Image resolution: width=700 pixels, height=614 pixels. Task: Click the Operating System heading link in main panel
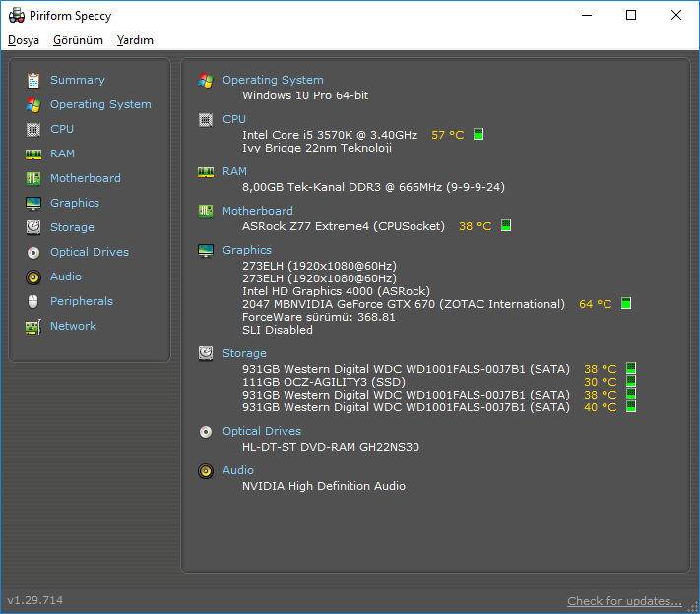pyautogui.click(x=273, y=80)
